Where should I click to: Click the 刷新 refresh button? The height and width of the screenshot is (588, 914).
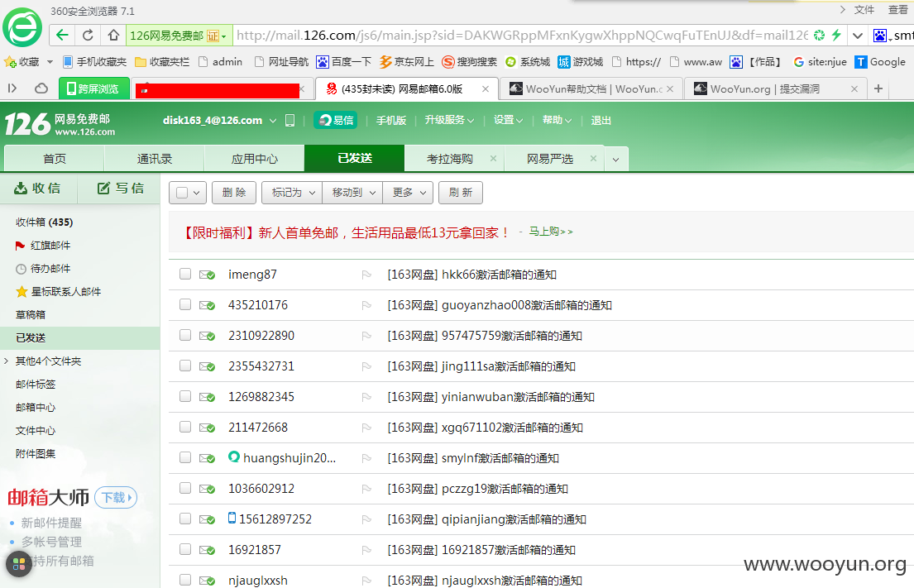tap(461, 193)
